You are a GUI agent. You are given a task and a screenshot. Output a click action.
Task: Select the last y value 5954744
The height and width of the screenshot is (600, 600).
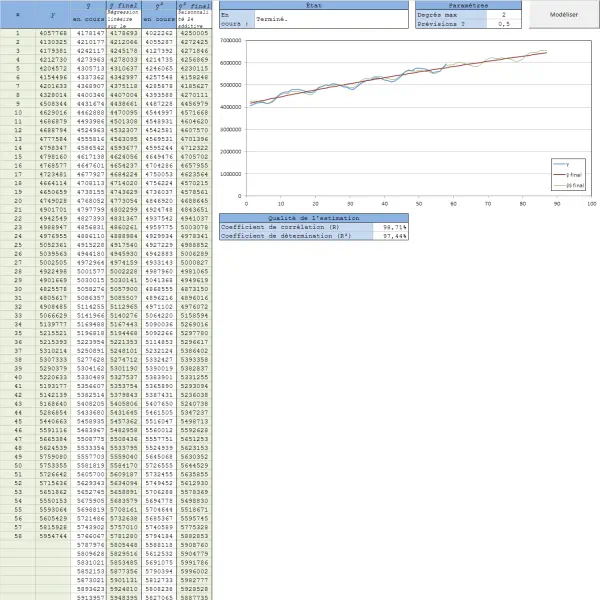[52, 536]
